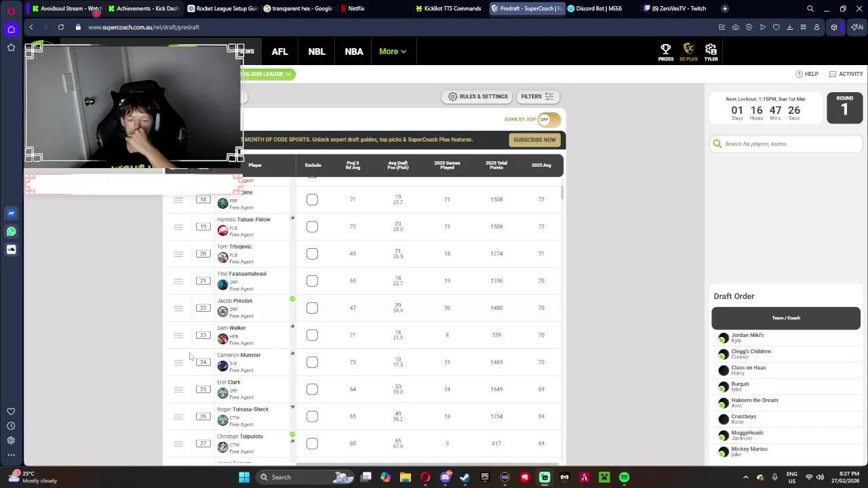868x488 pixels.
Task: Open Help with the question mark icon
Action: (807, 74)
